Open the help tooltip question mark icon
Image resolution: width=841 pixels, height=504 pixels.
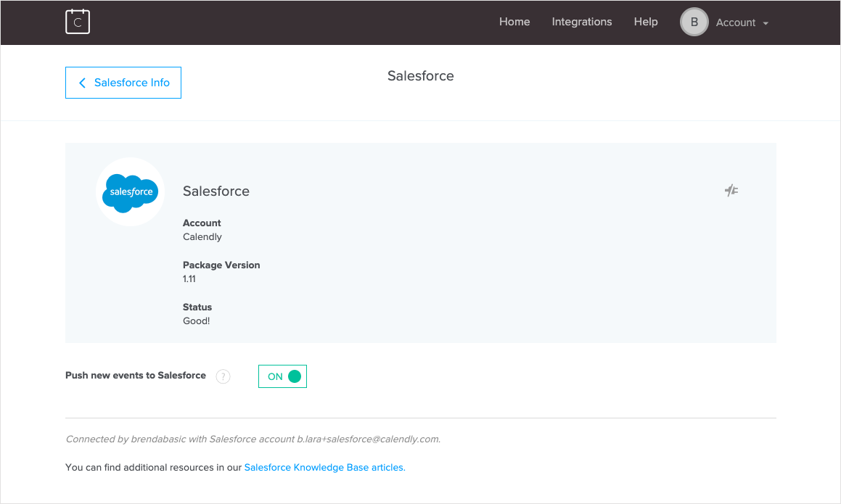223,376
